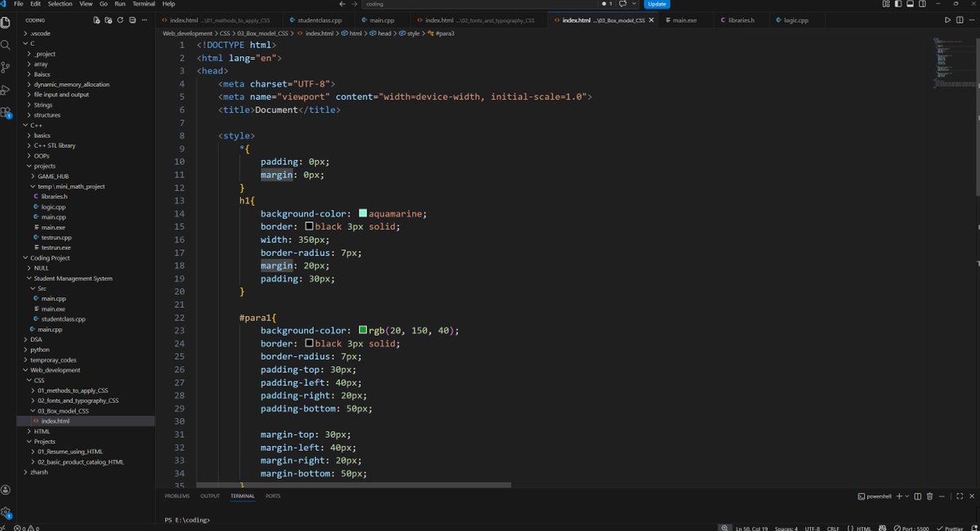The image size is (980, 531).
Task: Open Explorer more actions ellipsis
Action: click(x=145, y=20)
